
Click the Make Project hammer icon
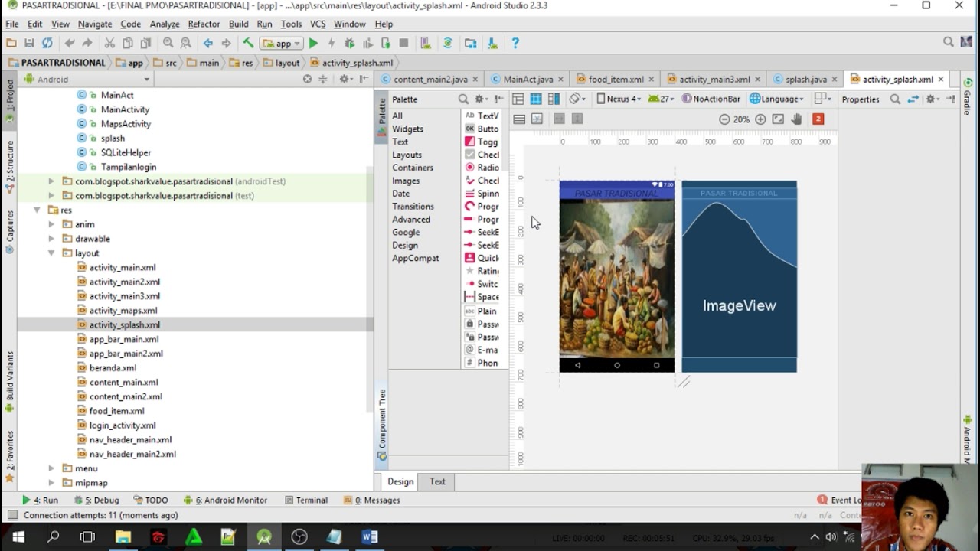point(248,44)
